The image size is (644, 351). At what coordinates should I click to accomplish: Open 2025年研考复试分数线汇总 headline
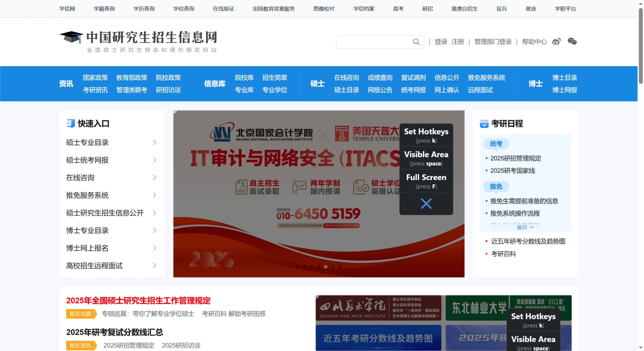[x=115, y=332]
